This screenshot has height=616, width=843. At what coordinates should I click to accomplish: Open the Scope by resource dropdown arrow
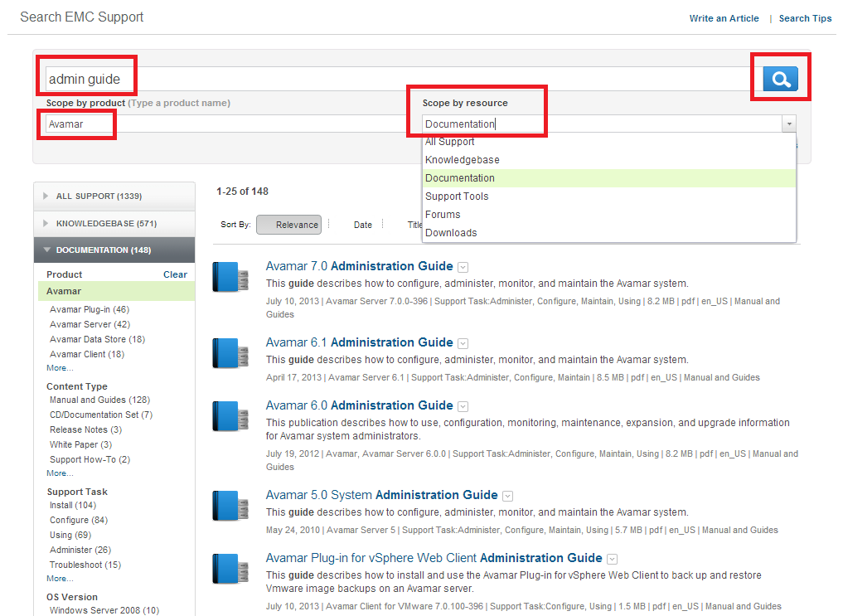coord(788,124)
